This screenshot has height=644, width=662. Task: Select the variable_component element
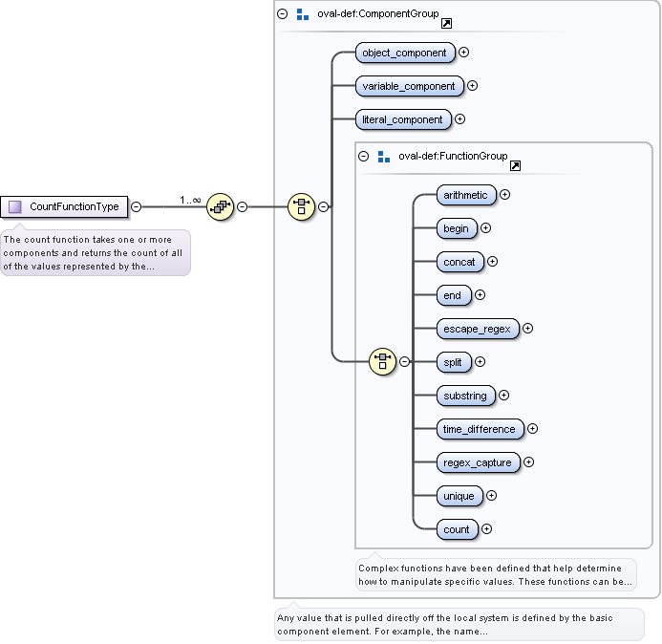pyautogui.click(x=409, y=86)
